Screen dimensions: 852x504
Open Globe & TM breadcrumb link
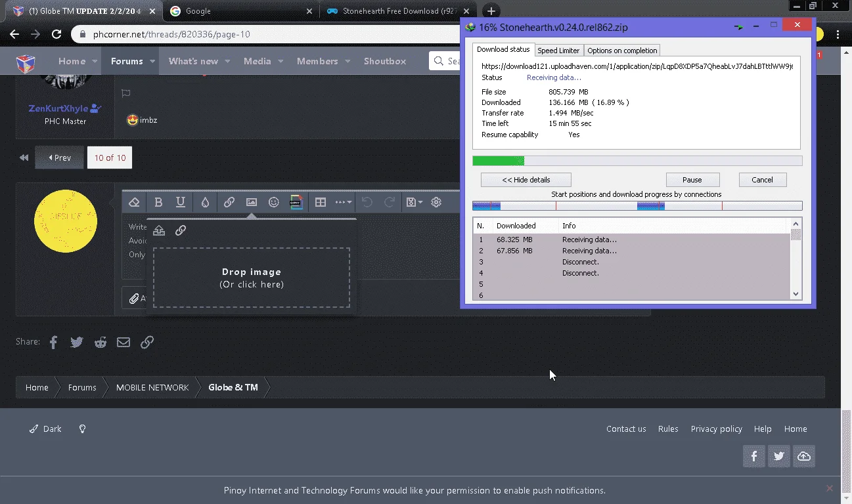click(x=233, y=387)
